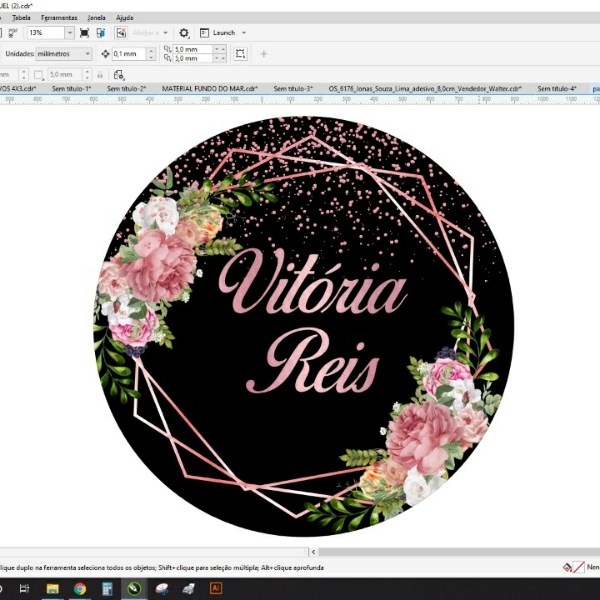Screen dimensions: 600x600
Task: Expand the Unidades milímetros dropdown
Action: tap(87, 53)
